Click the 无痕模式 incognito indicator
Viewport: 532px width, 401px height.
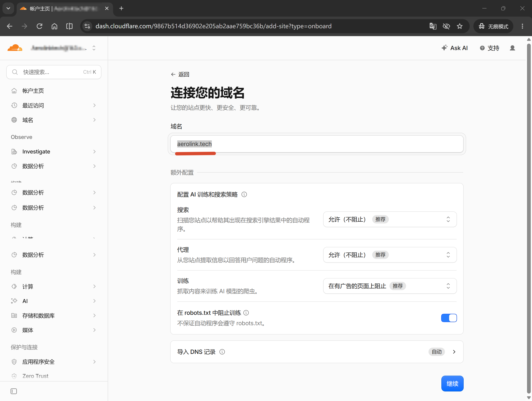click(493, 26)
